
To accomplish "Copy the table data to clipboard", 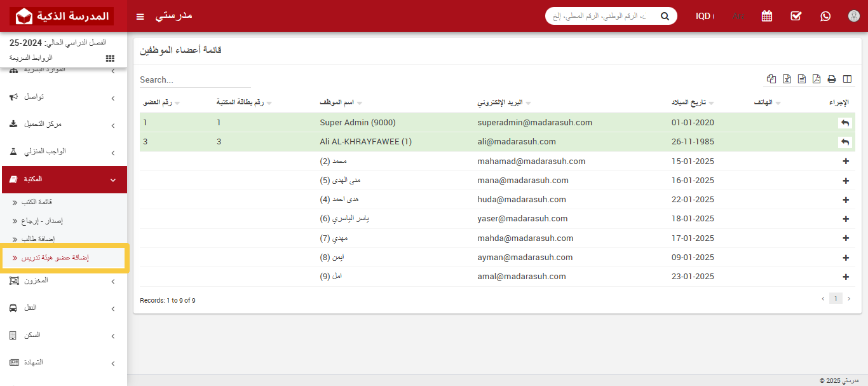I will (771, 79).
